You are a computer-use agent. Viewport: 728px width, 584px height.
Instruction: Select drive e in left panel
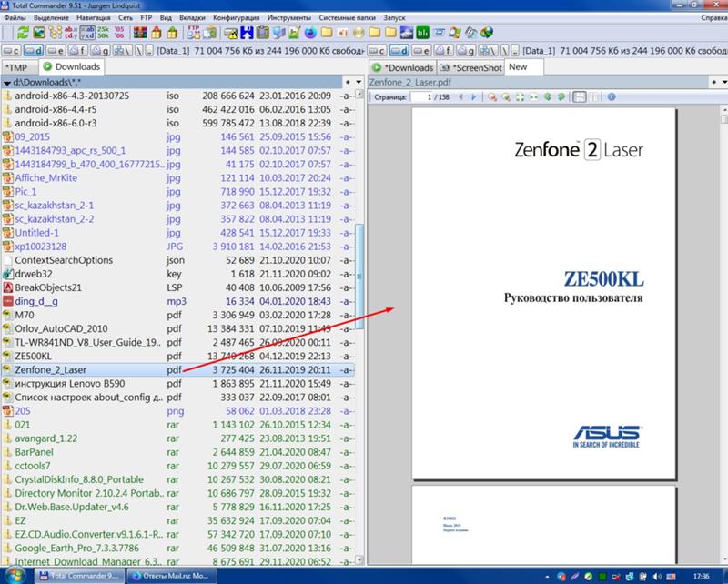[56, 51]
